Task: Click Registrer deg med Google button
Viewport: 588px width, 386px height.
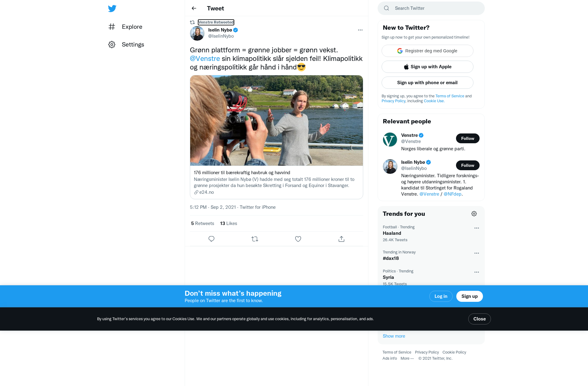Action: click(428, 51)
